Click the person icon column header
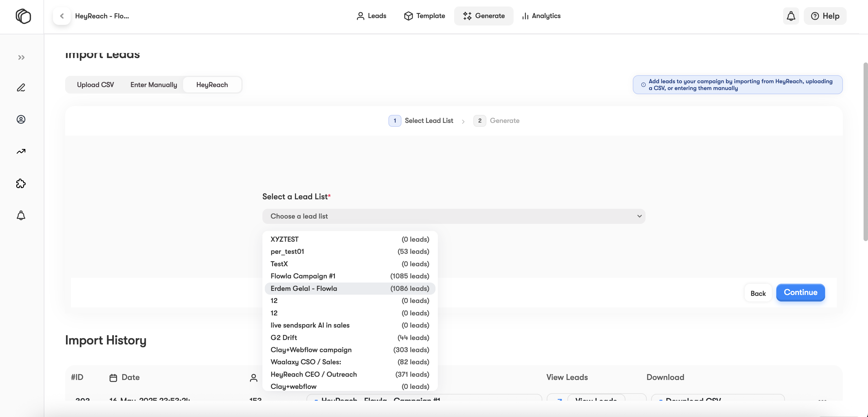The width and height of the screenshot is (868, 417). [x=254, y=378]
